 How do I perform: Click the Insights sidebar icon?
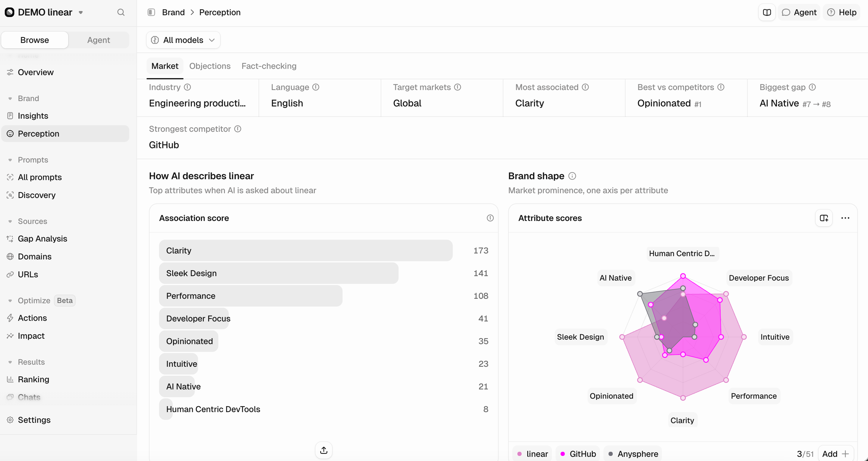10,116
